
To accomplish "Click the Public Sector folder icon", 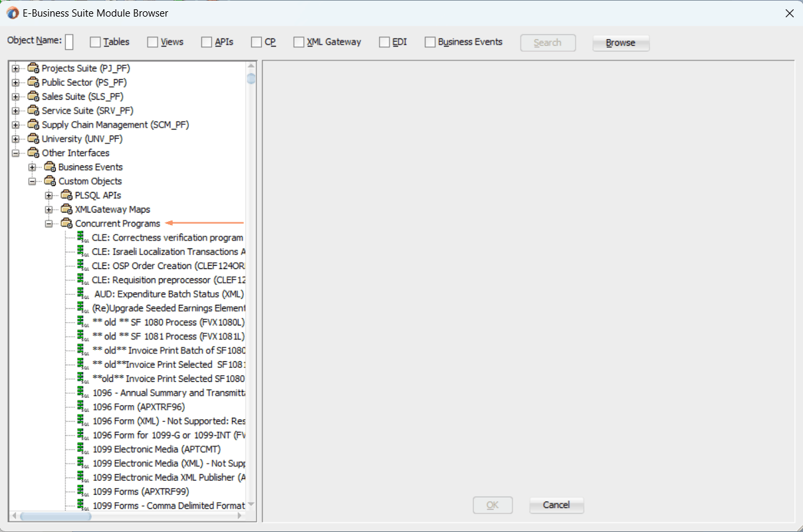I will (33, 82).
